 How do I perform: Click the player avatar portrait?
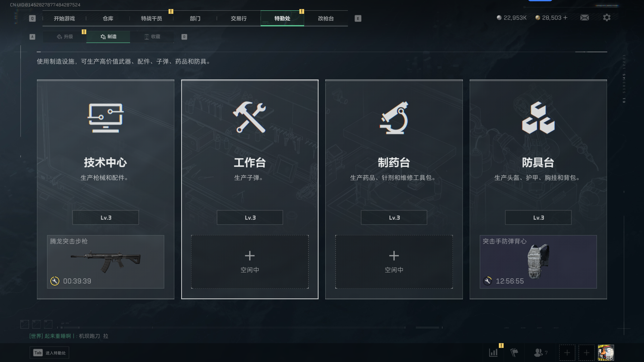pyautogui.click(x=606, y=352)
